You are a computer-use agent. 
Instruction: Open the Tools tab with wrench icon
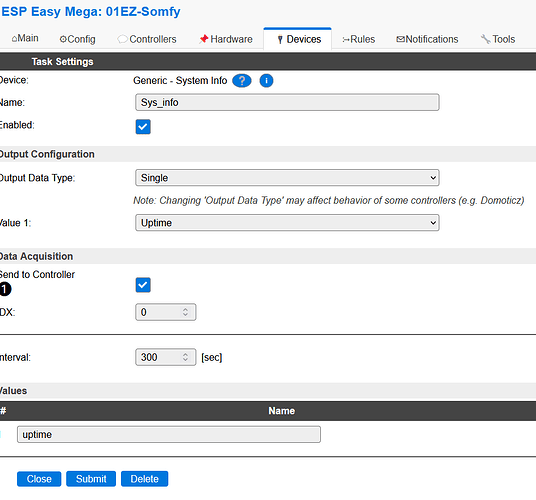[x=498, y=39]
